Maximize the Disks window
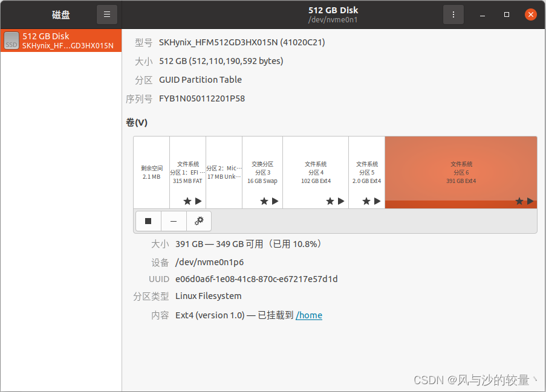Viewport: 546px width, 392px height. 507,14
